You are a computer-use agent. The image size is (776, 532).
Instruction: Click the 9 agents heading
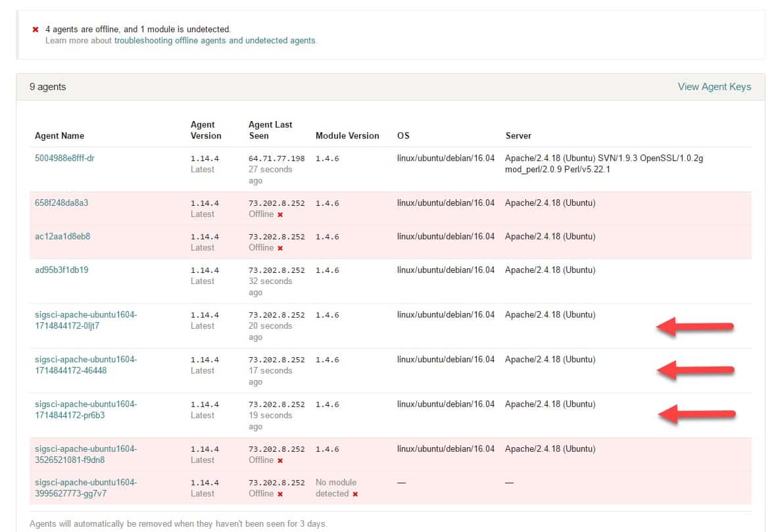pyautogui.click(x=47, y=87)
